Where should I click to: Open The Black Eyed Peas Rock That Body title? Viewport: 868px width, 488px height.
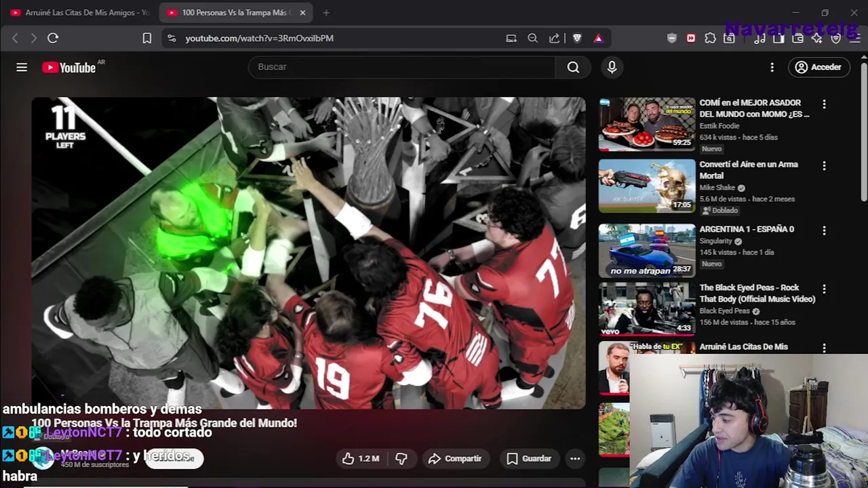click(757, 293)
